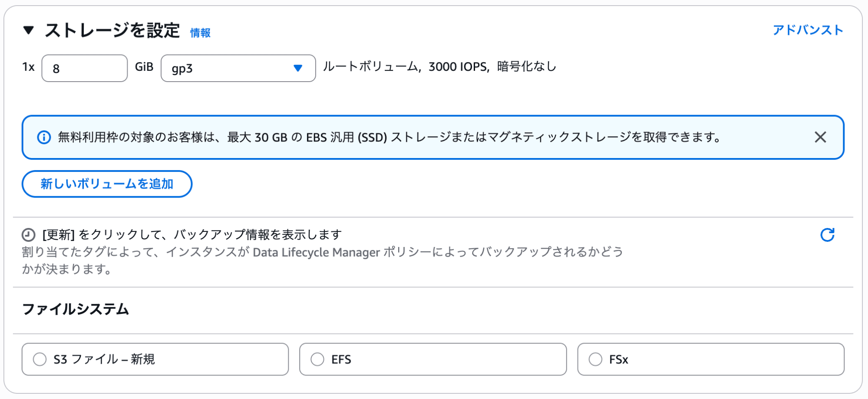
Task: Open the gp3 volume type dropdown
Action: (x=238, y=68)
